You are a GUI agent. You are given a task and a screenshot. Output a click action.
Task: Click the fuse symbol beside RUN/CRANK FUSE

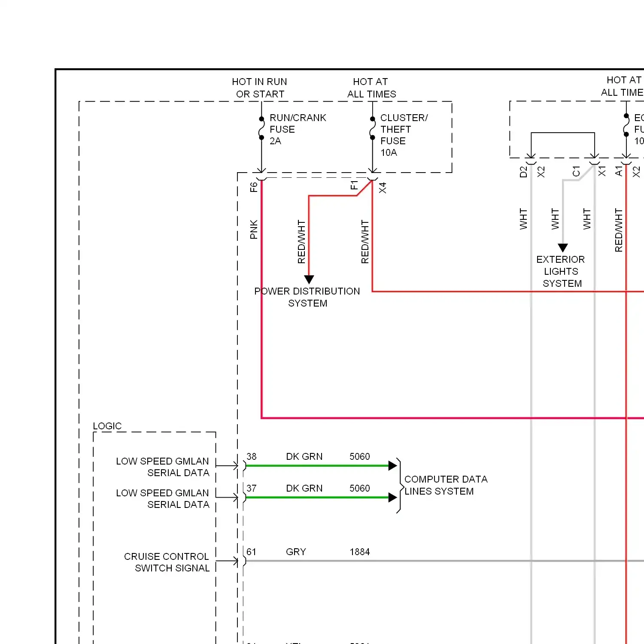(x=261, y=128)
